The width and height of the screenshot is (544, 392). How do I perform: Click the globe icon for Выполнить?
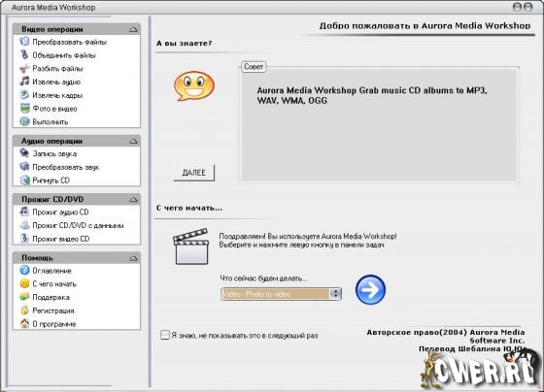[x=24, y=121]
